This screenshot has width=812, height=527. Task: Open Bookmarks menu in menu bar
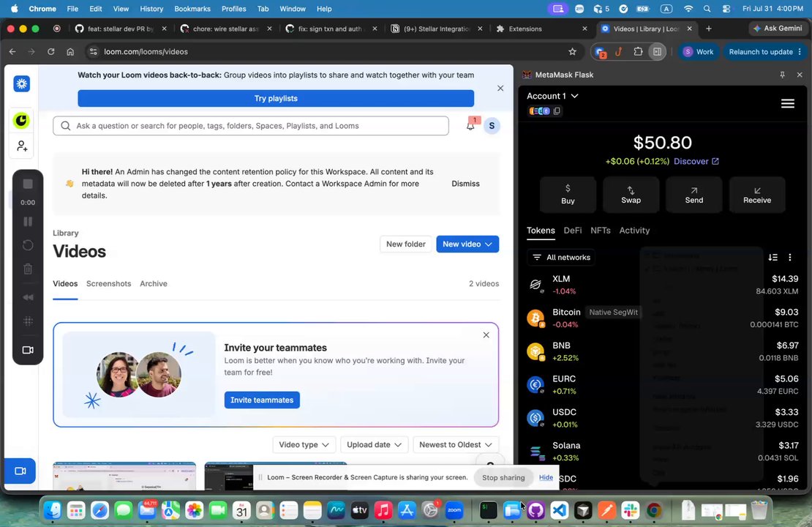[192, 9]
